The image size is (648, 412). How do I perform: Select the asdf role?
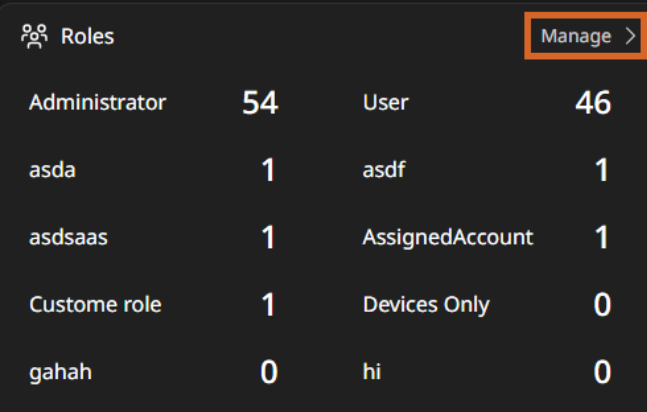(384, 169)
